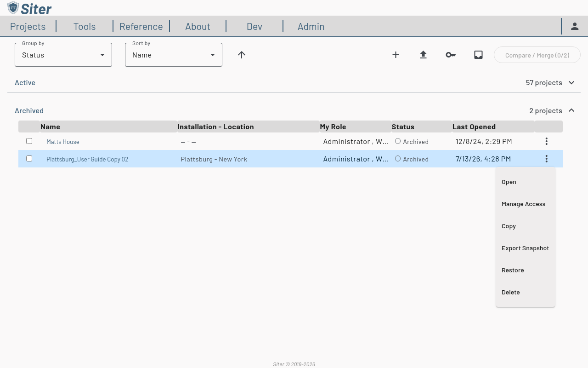The image size is (588, 368).
Task: Open the About nav tab
Action: point(198,26)
